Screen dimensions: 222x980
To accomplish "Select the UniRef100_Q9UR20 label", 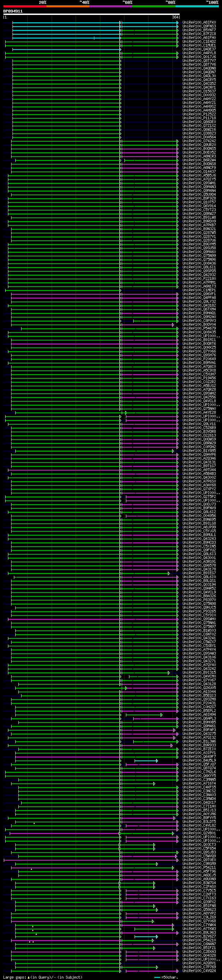I will point(199,145).
